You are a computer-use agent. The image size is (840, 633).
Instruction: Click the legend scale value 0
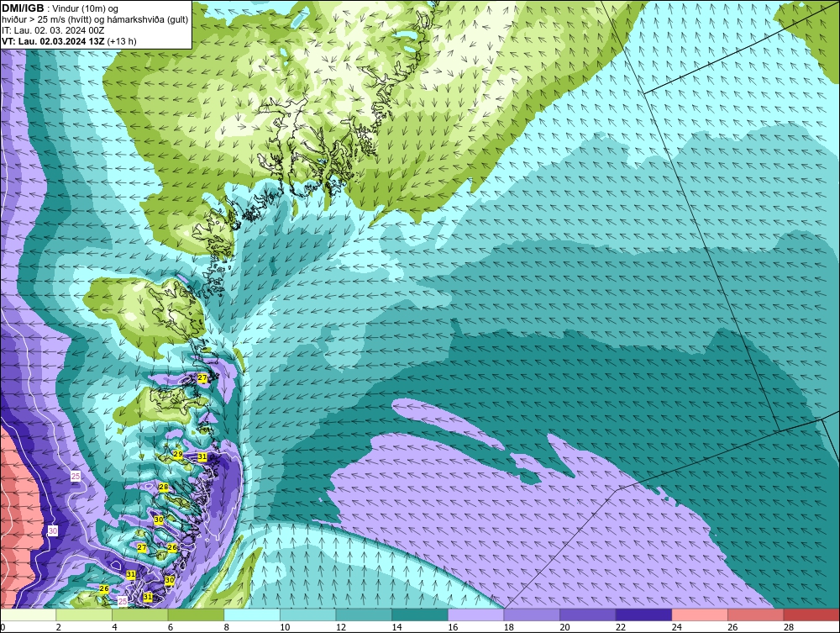pos(3,627)
